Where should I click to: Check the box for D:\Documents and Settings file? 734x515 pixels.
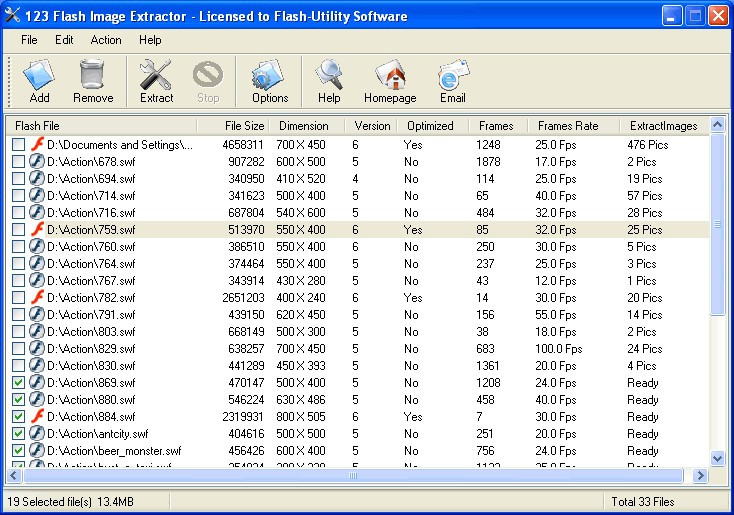(x=18, y=145)
